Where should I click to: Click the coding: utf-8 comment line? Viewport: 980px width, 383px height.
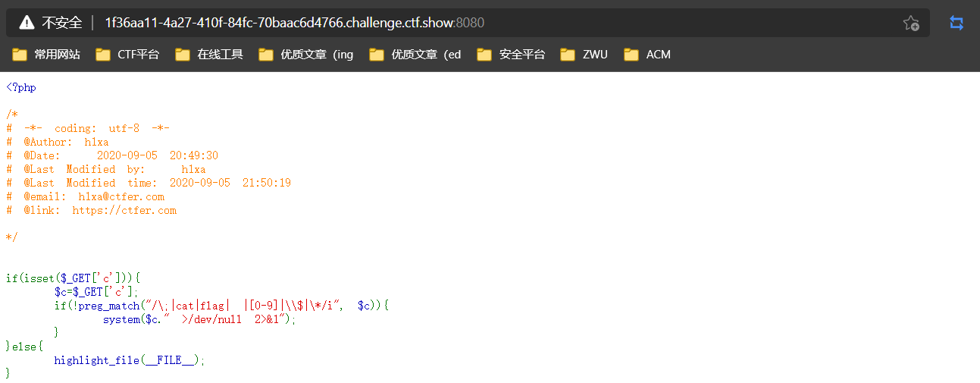pyautogui.click(x=88, y=128)
